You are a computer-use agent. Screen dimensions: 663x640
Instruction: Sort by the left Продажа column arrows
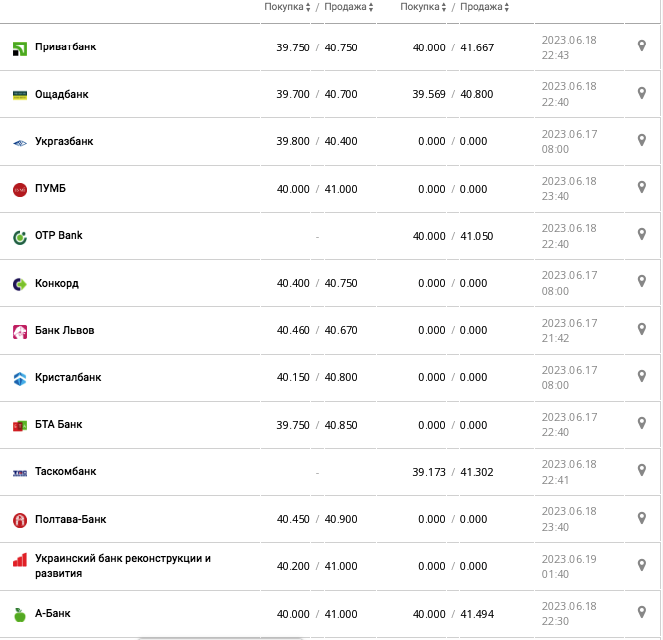click(371, 7)
